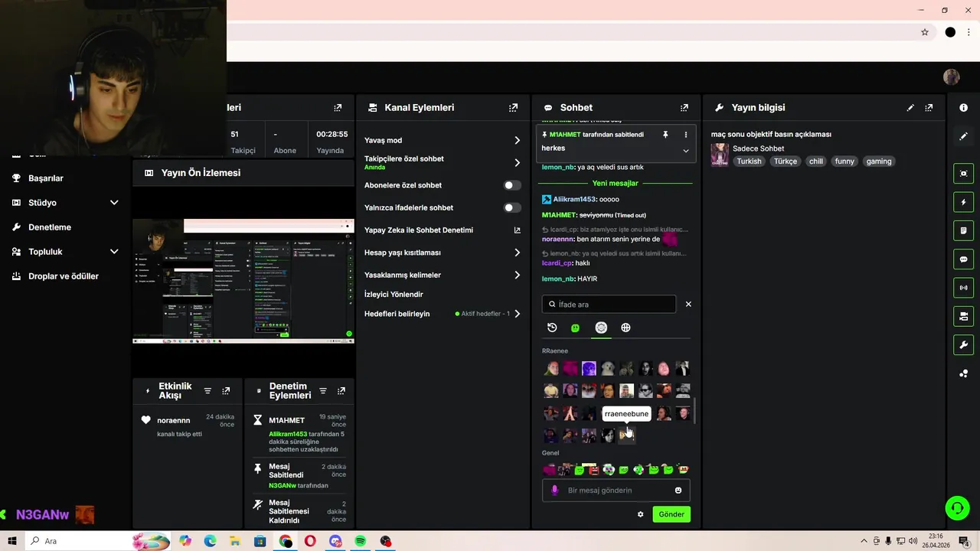Viewport: 980px width, 551px height.
Task: Open Denetleme in left sidebar
Action: click(50, 227)
